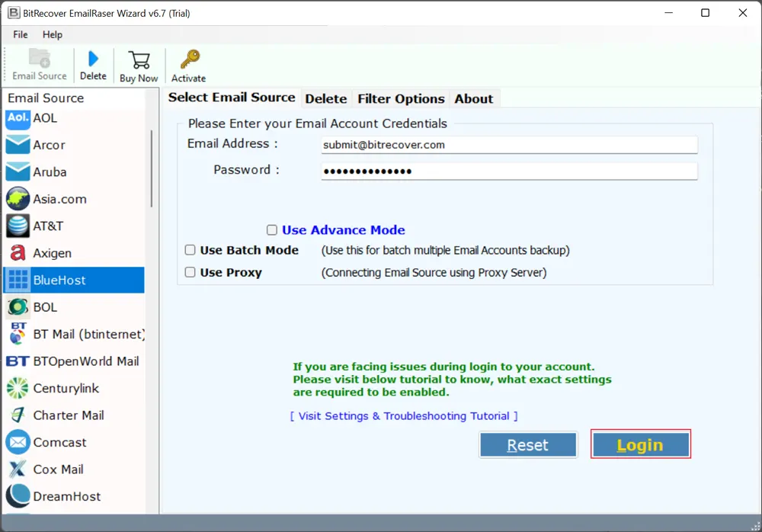Click the BlueHost grid icon

point(18,280)
